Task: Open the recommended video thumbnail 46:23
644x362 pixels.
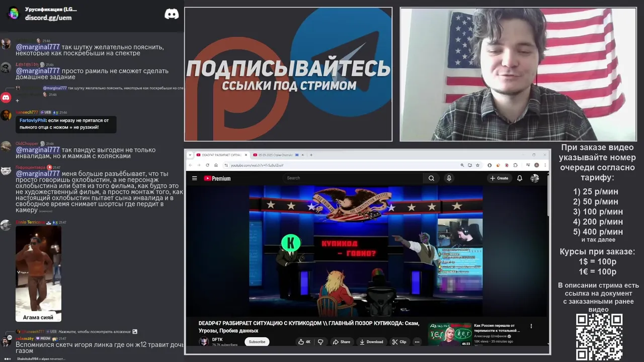Action: (450, 334)
